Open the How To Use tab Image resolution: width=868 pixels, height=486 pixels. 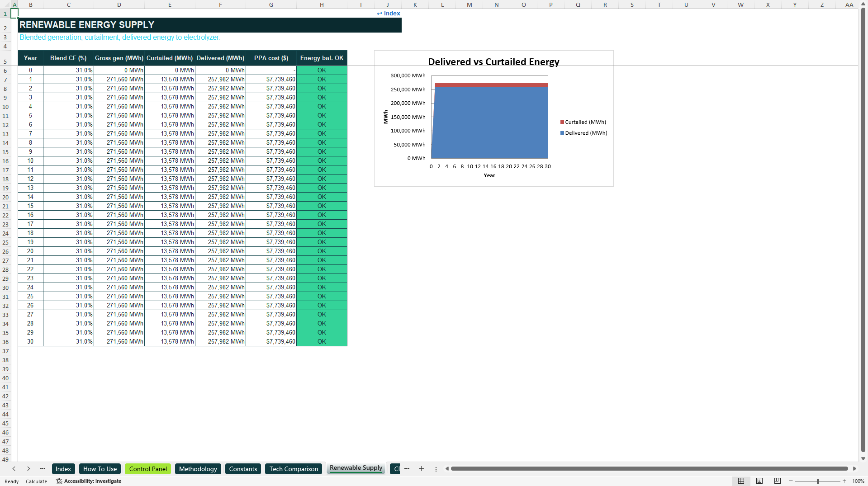click(100, 469)
